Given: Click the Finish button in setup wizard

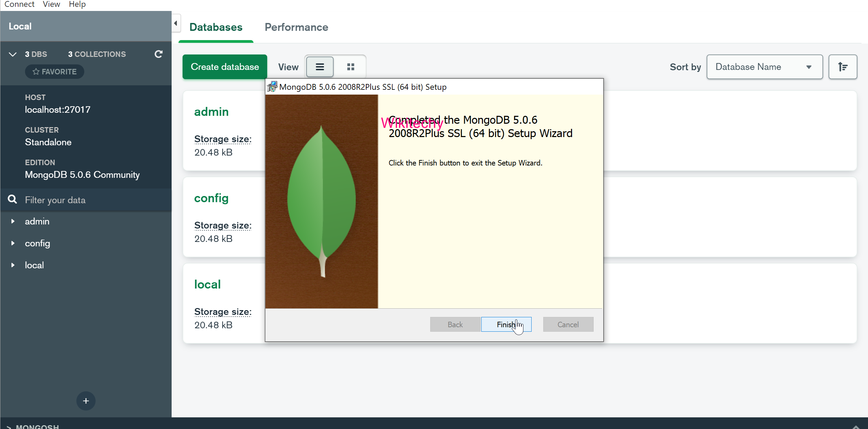Looking at the screenshot, I should click(506, 324).
